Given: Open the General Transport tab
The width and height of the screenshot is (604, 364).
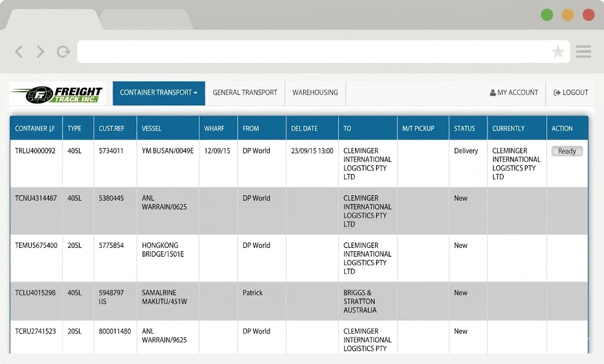Looking at the screenshot, I should coord(245,93).
